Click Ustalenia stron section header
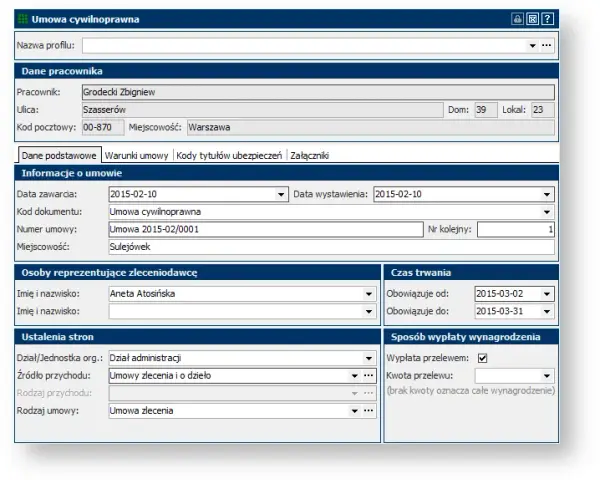Image resolution: width=600 pixels, height=480 pixels. [197, 337]
